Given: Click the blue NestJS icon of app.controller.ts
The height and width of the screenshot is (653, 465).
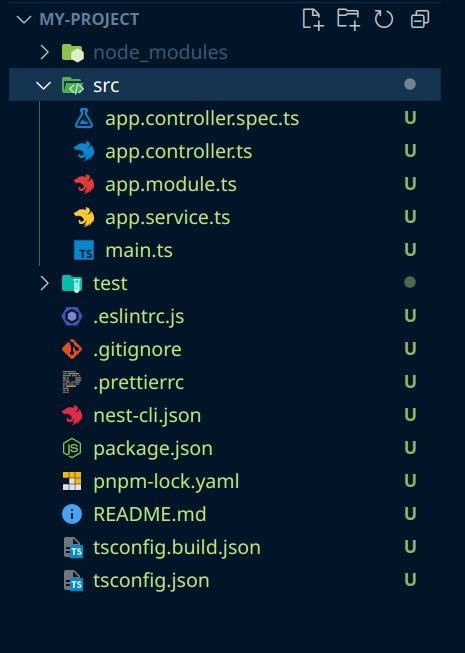Looking at the screenshot, I should (84, 151).
